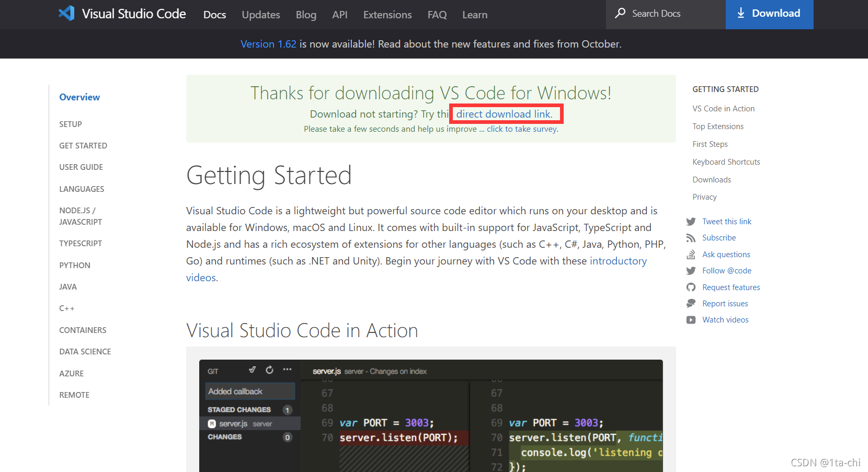
Task: Go to VS Code in Action link
Action: 724,109
